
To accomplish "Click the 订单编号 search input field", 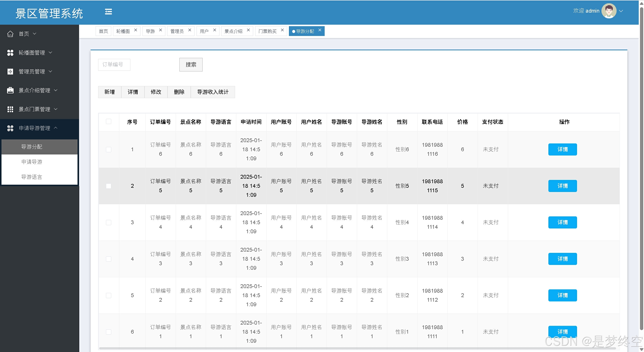I will tap(114, 65).
